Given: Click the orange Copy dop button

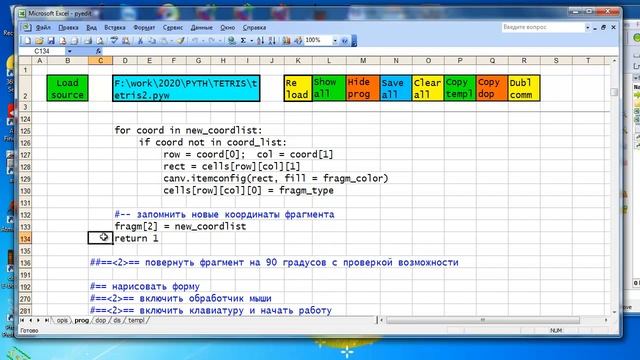Looking at the screenshot, I should [x=492, y=88].
